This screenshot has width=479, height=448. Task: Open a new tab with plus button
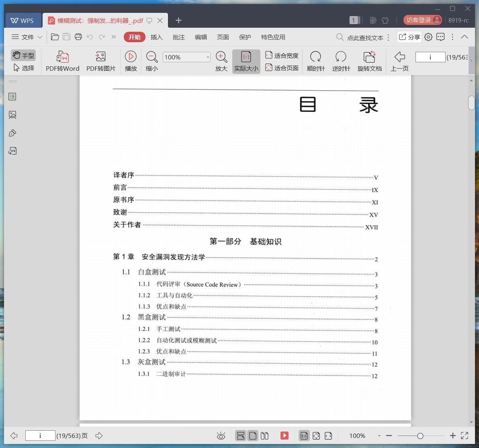coord(178,20)
